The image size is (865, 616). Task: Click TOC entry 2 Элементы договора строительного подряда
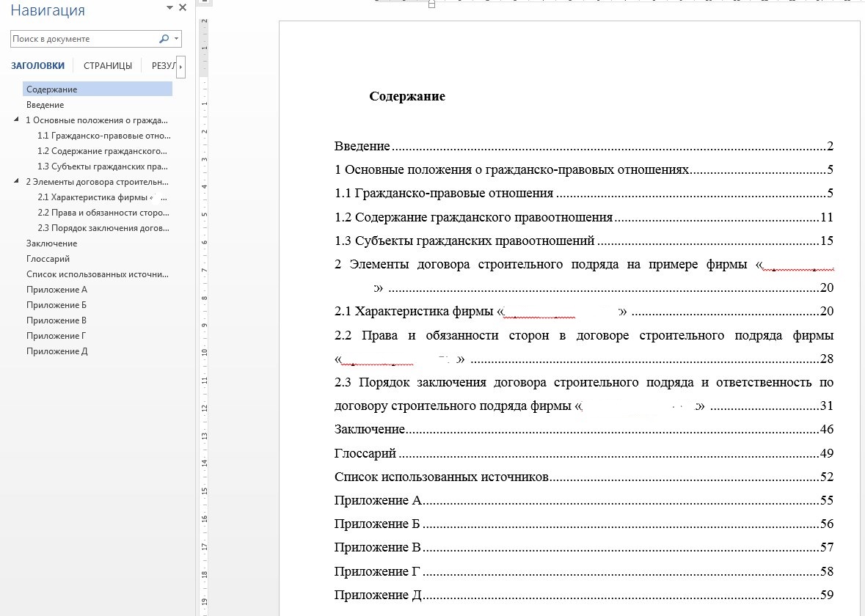coord(584,276)
